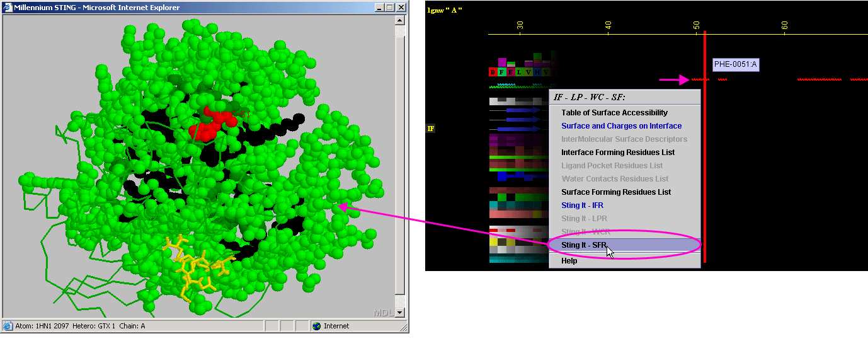Click InterMolecular Surface Descriptors entry
Image resolution: width=868 pixels, height=341 pixels.
(624, 139)
